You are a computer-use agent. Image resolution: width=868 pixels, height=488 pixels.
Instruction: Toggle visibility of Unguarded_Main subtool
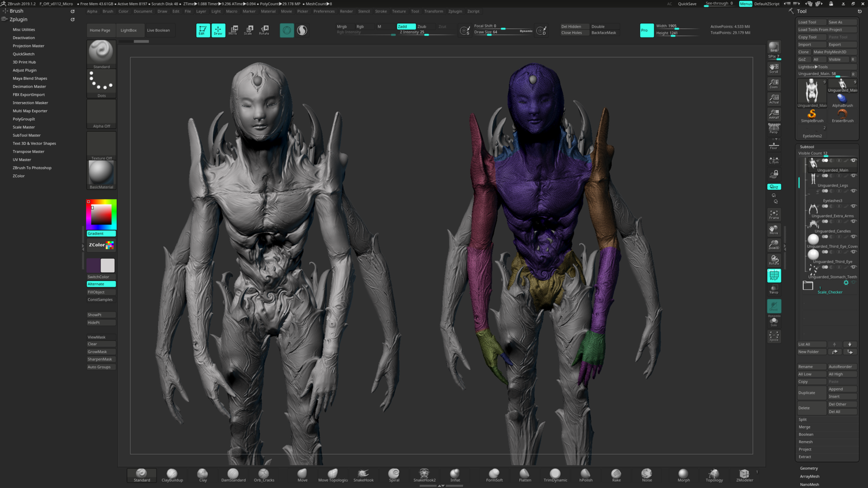click(853, 161)
